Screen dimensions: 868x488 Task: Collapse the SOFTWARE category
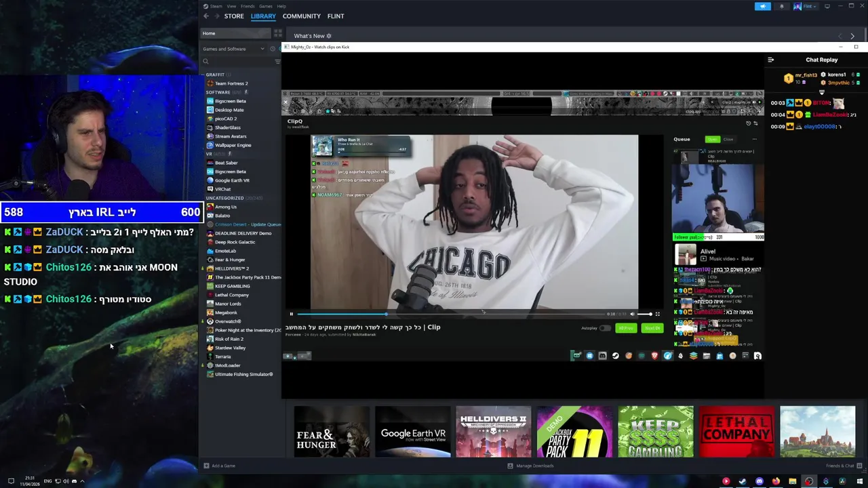click(x=218, y=92)
